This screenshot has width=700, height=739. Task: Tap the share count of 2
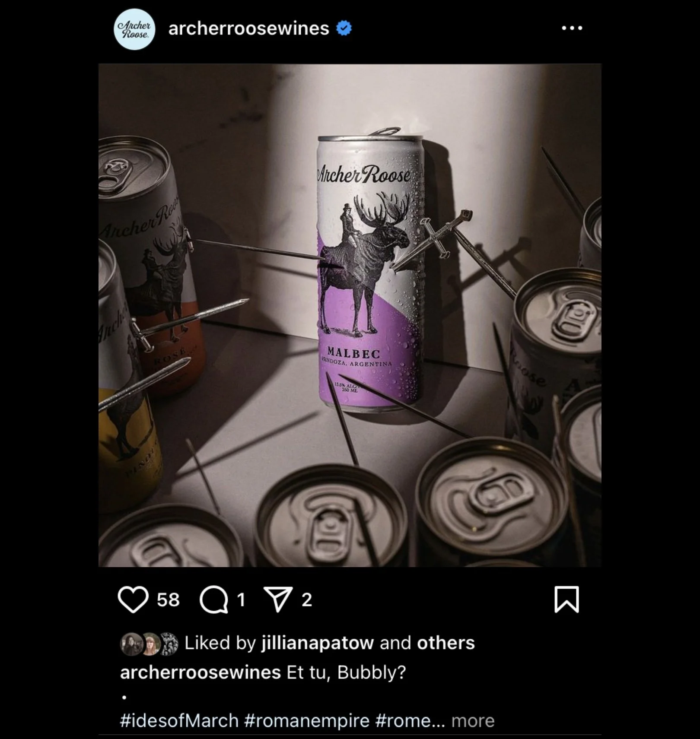tap(306, 599)
